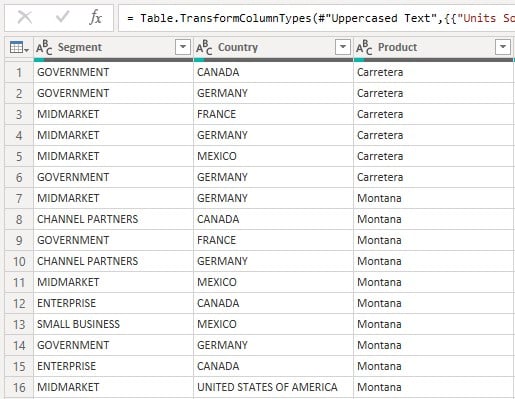Select row number 15
Image resolution: width=515 pixels, height=399 pixels.
click(x=19, y=366)
